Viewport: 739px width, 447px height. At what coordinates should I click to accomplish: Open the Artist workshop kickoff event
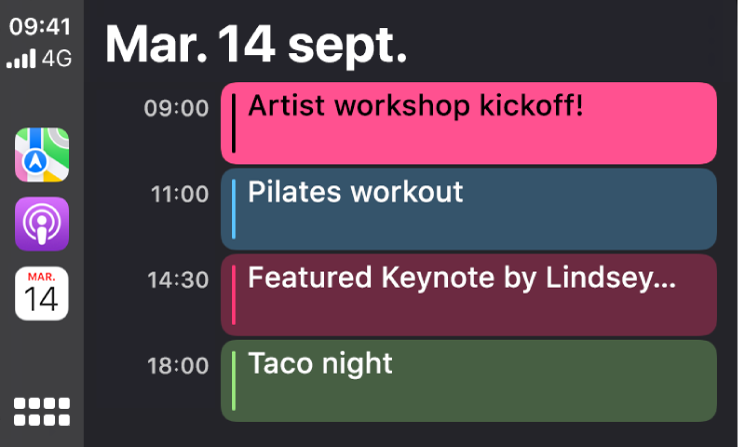coord(468,123)
